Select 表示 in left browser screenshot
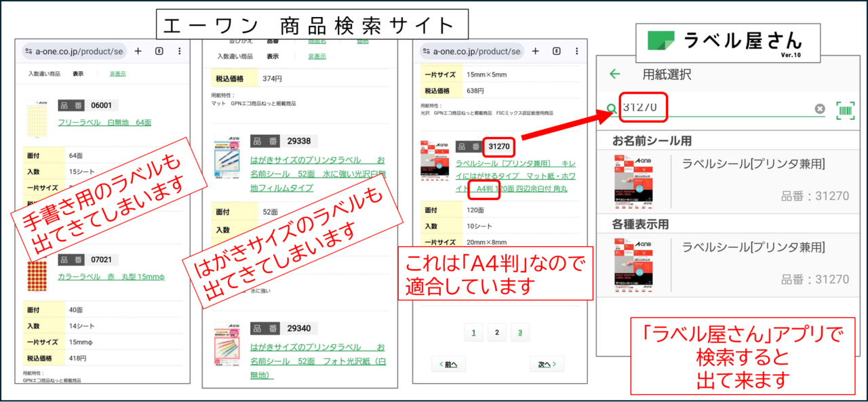The image size is (868, 402). (x=78, y=74)
